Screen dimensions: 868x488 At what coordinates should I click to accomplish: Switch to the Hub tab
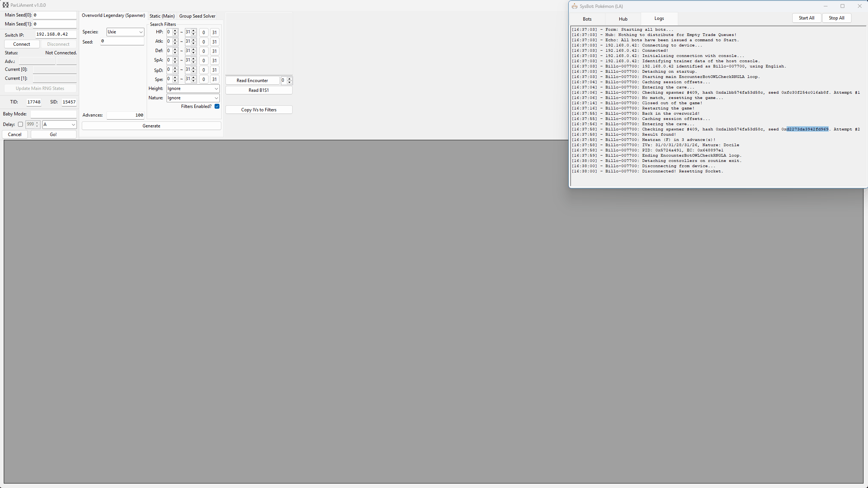[x=623, y=19]
